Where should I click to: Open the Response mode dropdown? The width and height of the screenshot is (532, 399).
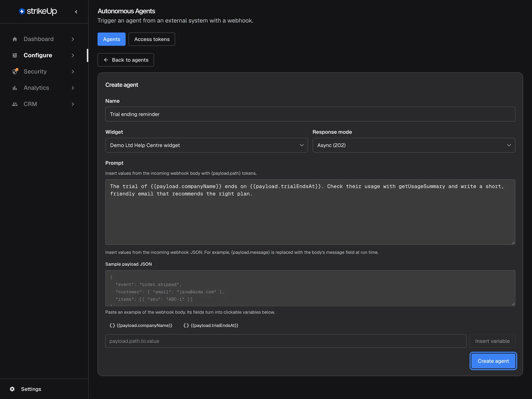coord(414,145)
